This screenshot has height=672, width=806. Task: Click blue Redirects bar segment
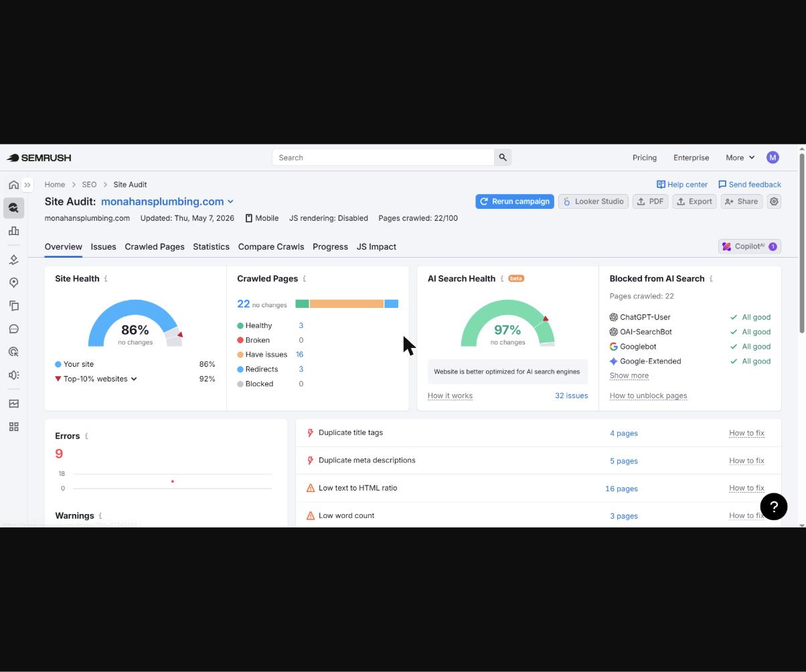point(392,304)
